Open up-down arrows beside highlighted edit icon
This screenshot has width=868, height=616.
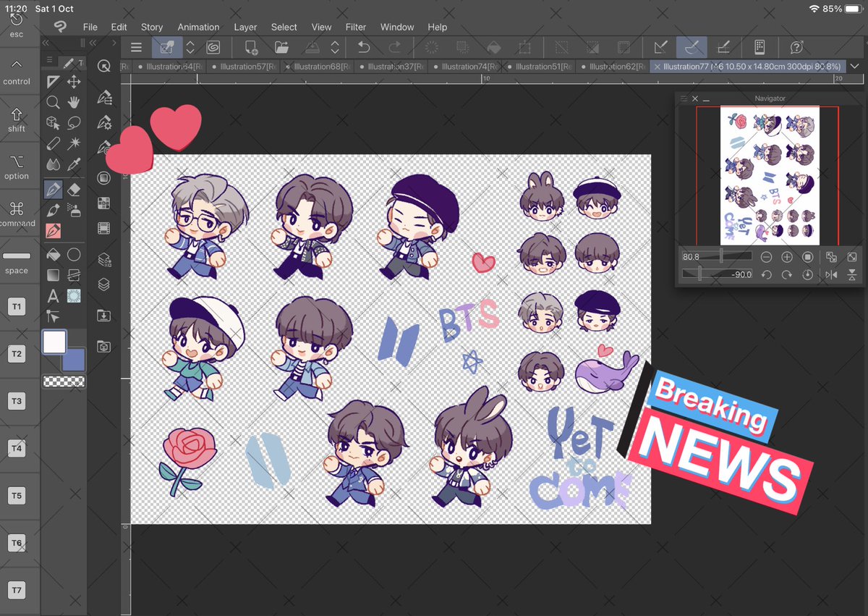[x=190, y=48]
